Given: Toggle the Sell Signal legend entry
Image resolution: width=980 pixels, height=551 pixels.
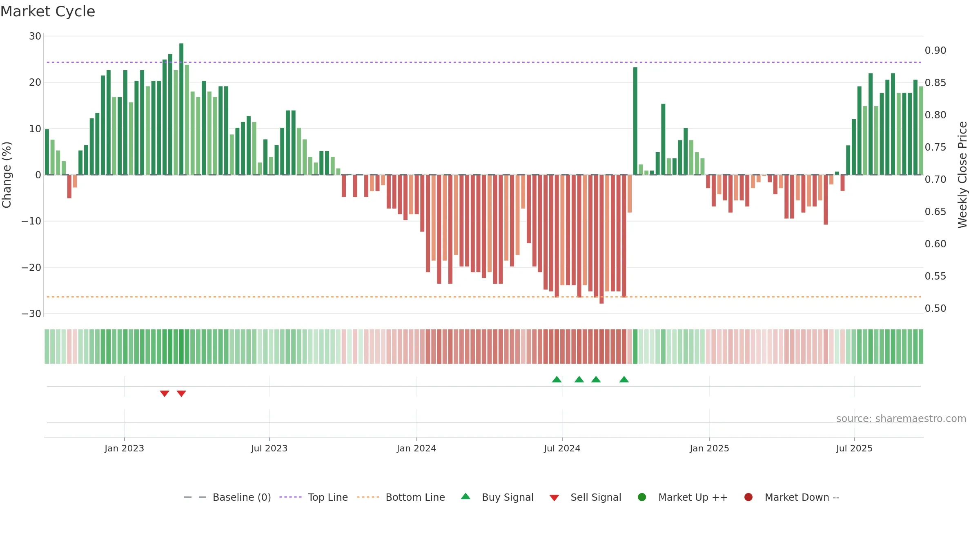Looking at the screenshot, I should (585, 497).
